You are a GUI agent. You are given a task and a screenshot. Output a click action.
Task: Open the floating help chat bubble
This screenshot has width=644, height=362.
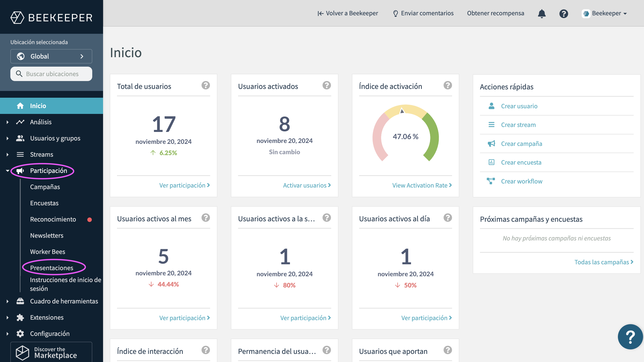630,337
